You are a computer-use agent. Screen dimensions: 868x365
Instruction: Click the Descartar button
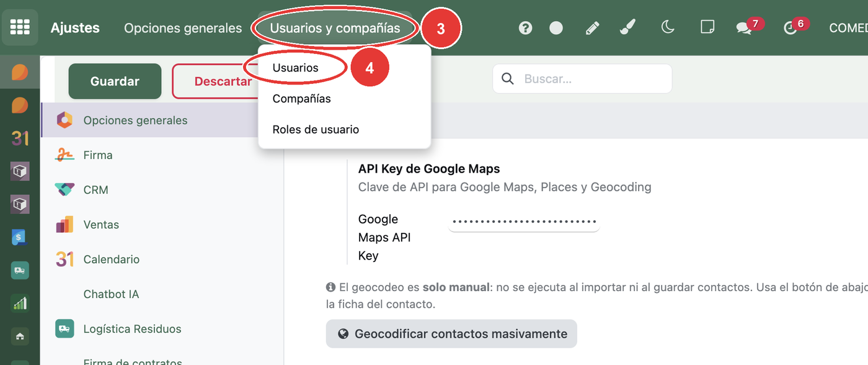(223, 81)
